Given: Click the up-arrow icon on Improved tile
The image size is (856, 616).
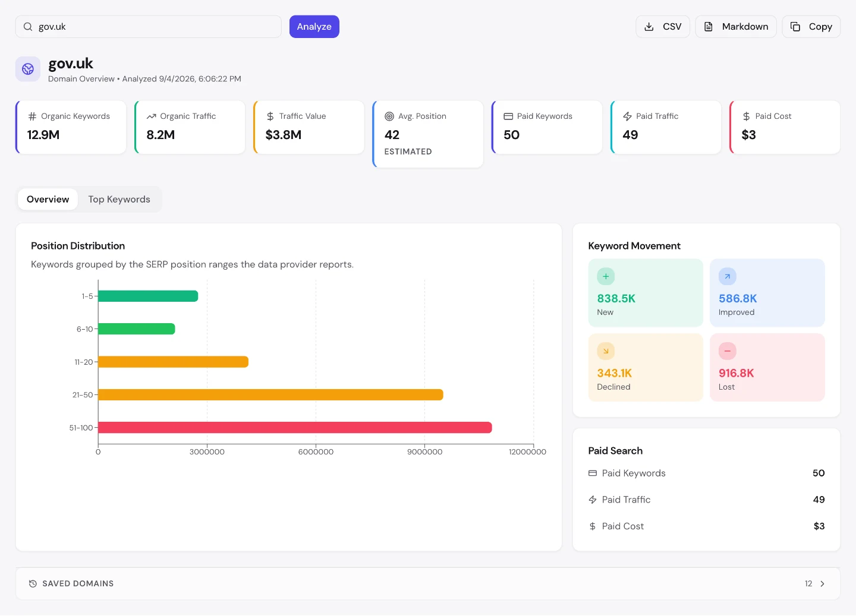Looking at the screenshot, I should click(728, 276).
